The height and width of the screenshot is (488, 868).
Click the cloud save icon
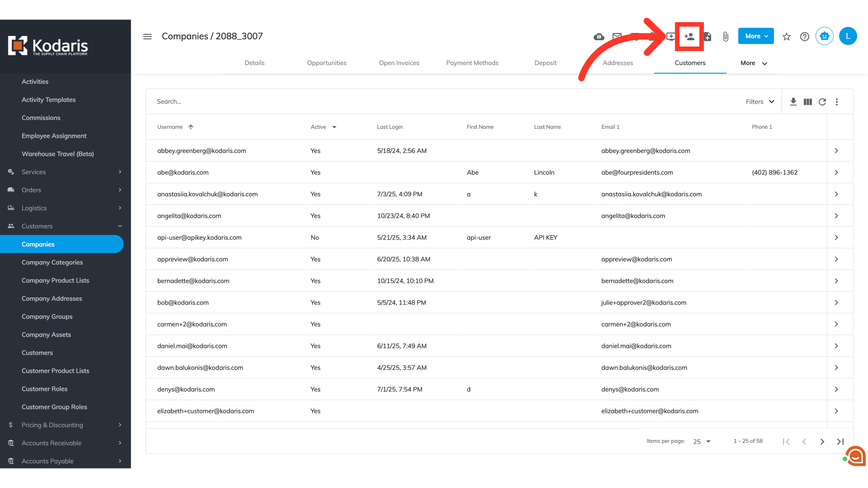599,37
